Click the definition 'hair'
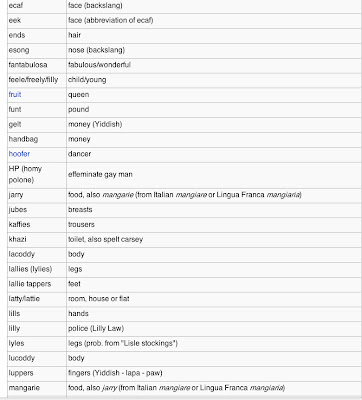 [x=74, y=35]
